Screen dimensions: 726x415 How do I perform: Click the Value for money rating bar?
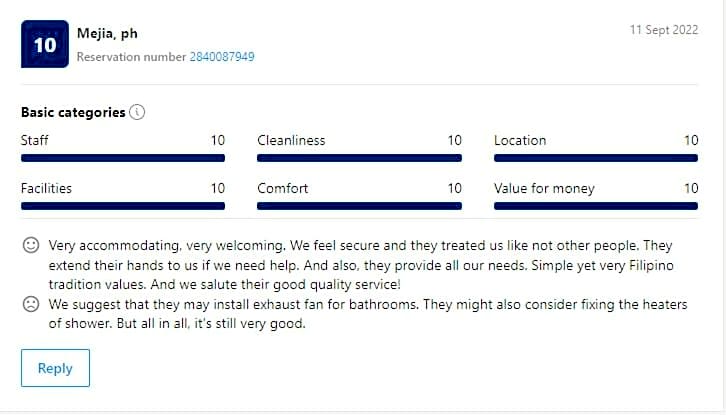(x=596, y=206)
